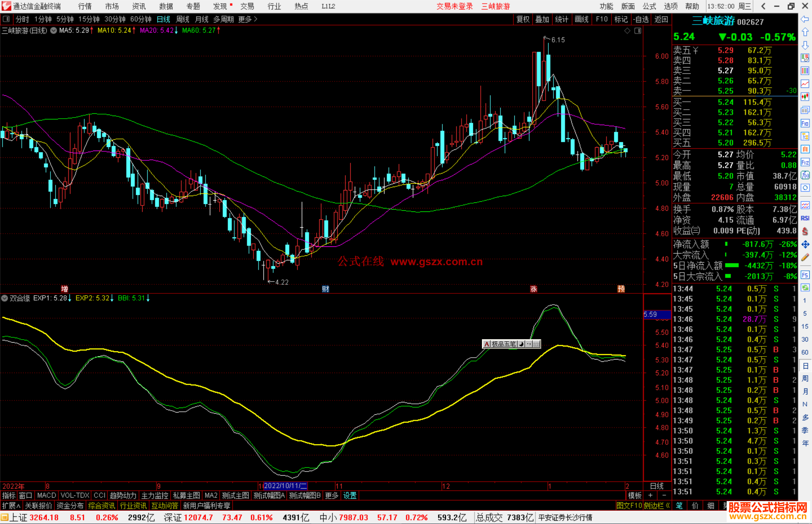Screen dimensions: 812x524
Task: Click the back arrow icon in right sidebar
Action: (x=805, y=19)
